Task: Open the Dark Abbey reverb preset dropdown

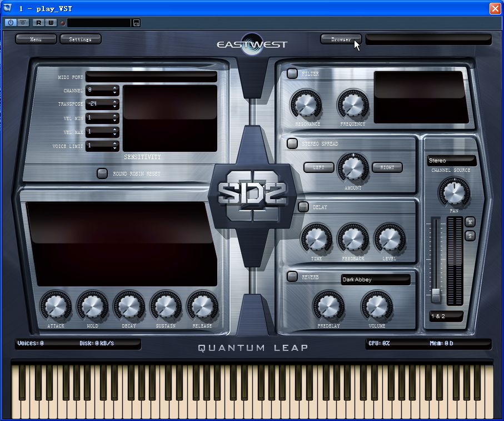Action: (376, 280)
